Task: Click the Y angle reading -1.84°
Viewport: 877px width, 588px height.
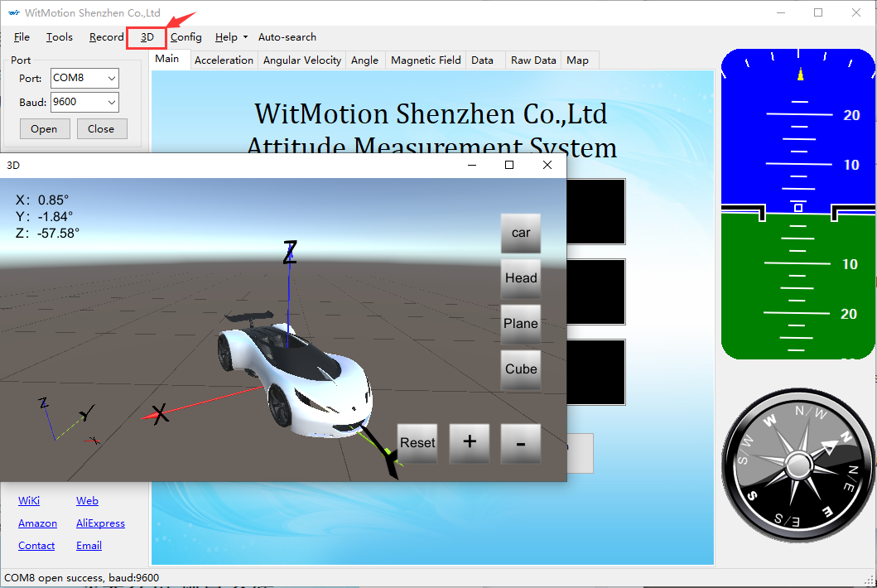Action: (44, 217)
